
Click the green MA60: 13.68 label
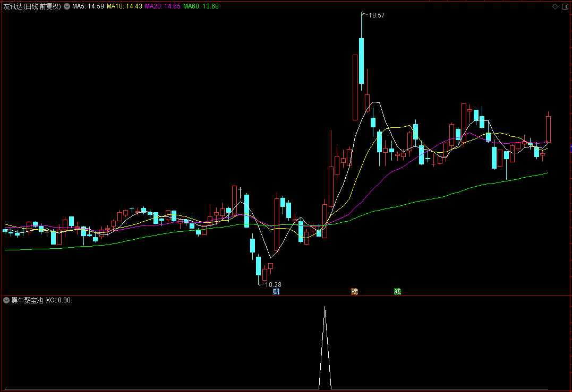[201, 6]
